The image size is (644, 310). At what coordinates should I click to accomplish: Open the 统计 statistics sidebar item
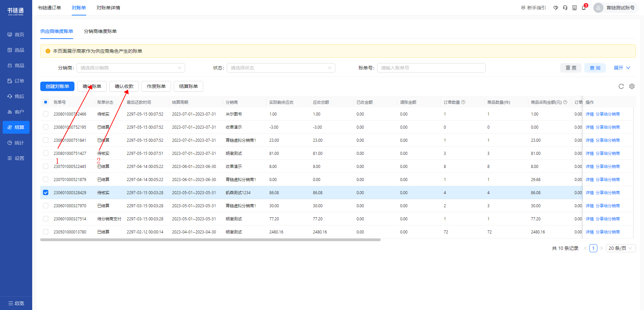coord(16,143)
